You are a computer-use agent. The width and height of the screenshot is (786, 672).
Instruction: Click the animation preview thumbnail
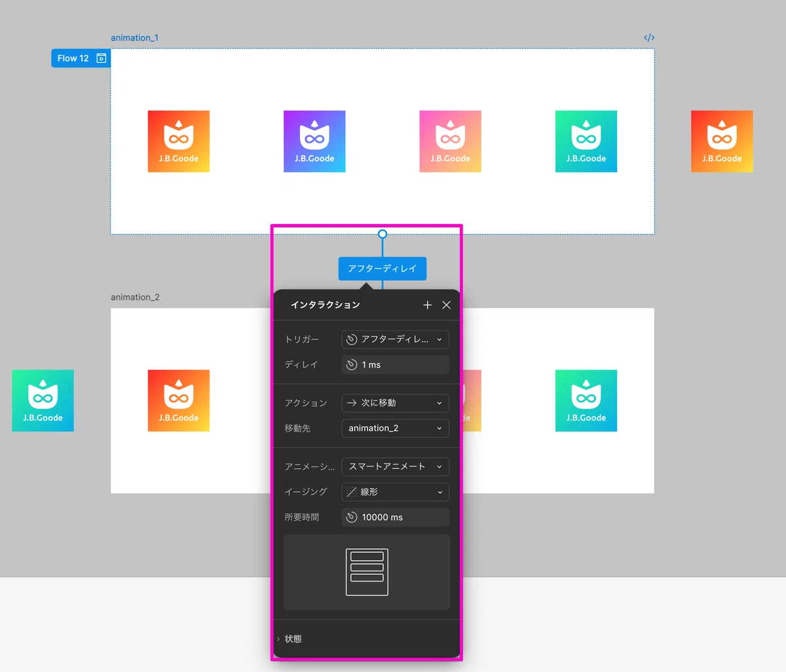[x=367, y=572]
